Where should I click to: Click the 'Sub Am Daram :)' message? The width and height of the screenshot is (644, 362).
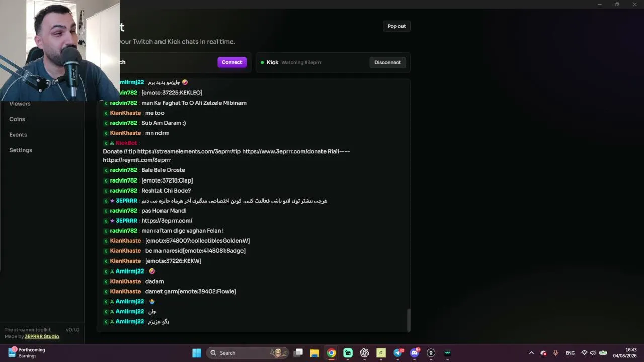point(164,123)
